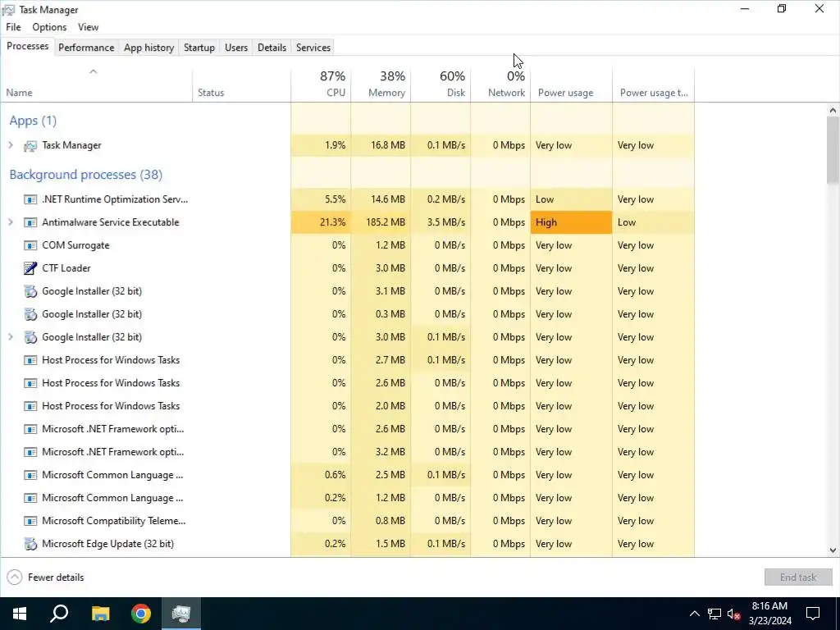Show hidden system tray icons
Image resolution: width=840 pixels, height=630 pixels.
point(694,614)
